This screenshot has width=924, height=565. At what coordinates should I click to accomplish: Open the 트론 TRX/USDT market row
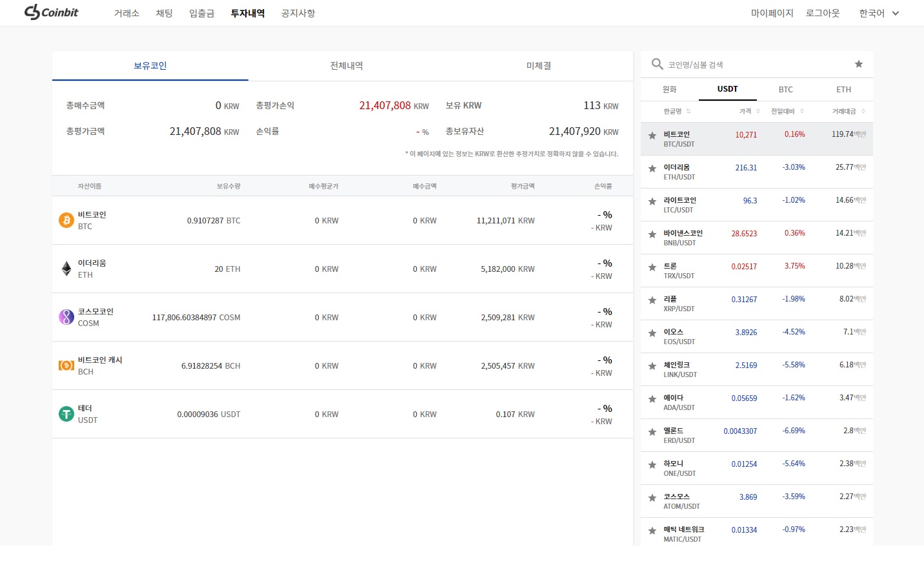tap(757, 271)
